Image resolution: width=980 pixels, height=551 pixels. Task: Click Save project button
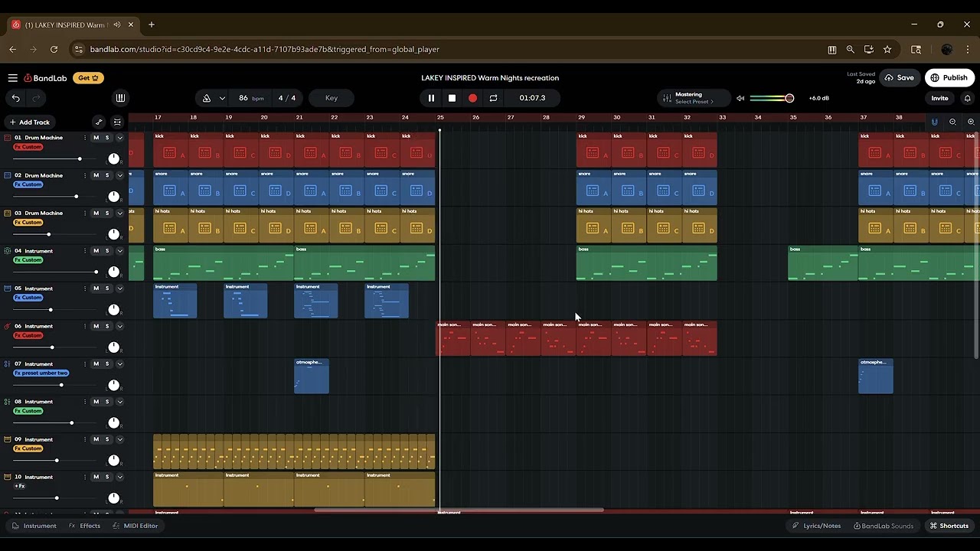[x=900, y=77]
